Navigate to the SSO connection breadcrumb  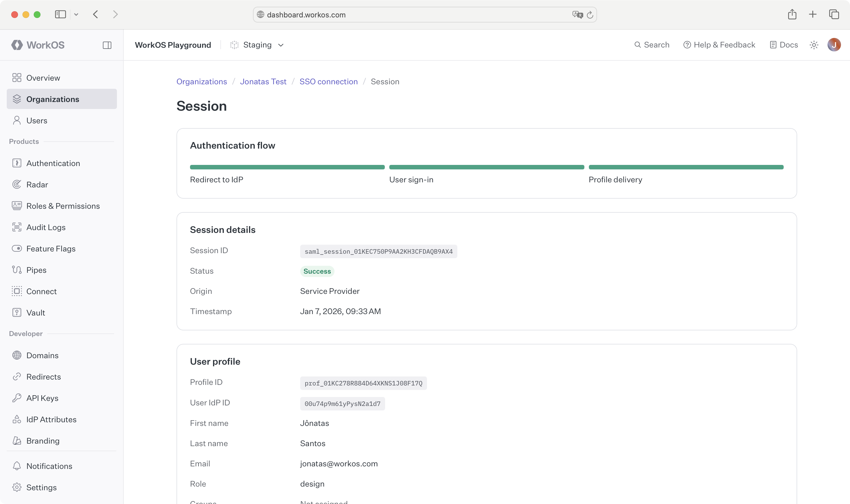(328, 81)
